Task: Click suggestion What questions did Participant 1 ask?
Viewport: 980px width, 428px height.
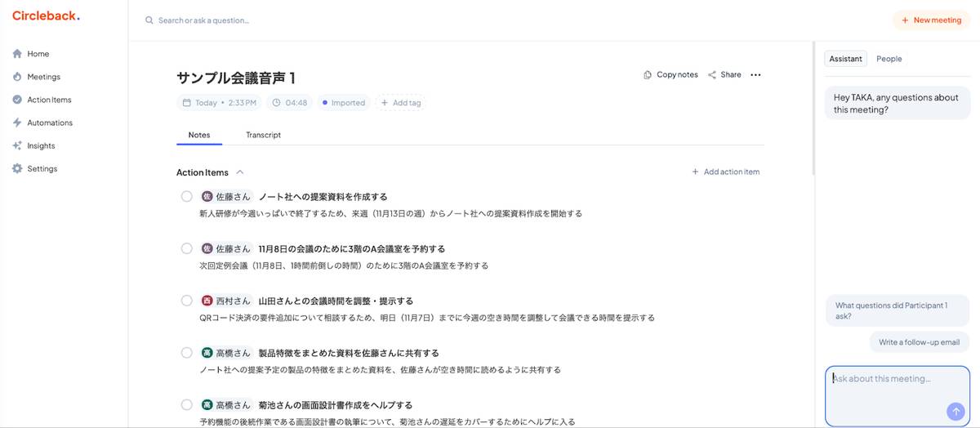Action: (x=898, y=310)
